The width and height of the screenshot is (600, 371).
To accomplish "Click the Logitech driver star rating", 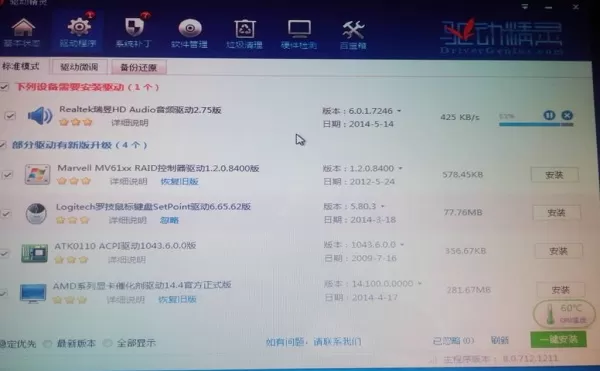I will point(73,220).
